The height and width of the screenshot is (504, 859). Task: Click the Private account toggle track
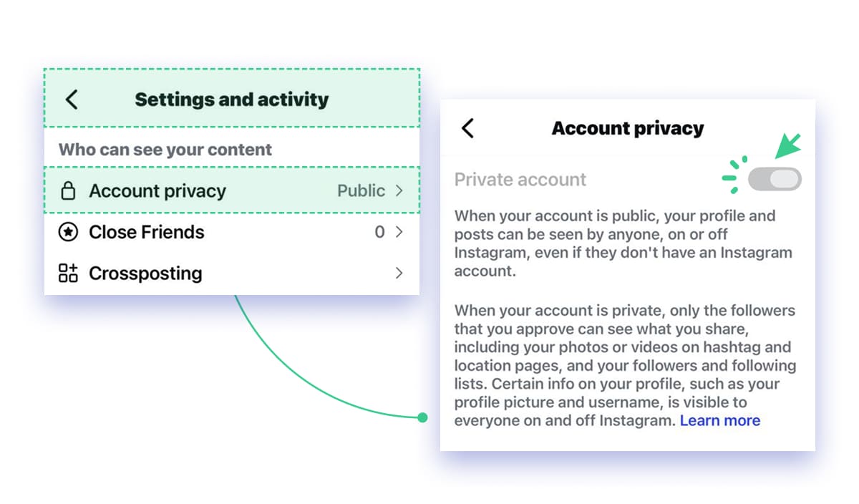point(775,179)
